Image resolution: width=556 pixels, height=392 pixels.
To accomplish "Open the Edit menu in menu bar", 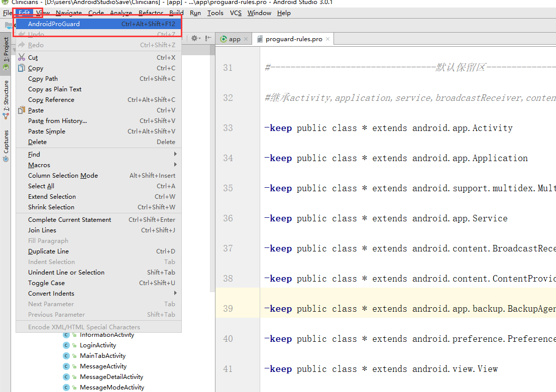I will pyautogui.click(x=24, y=13).
